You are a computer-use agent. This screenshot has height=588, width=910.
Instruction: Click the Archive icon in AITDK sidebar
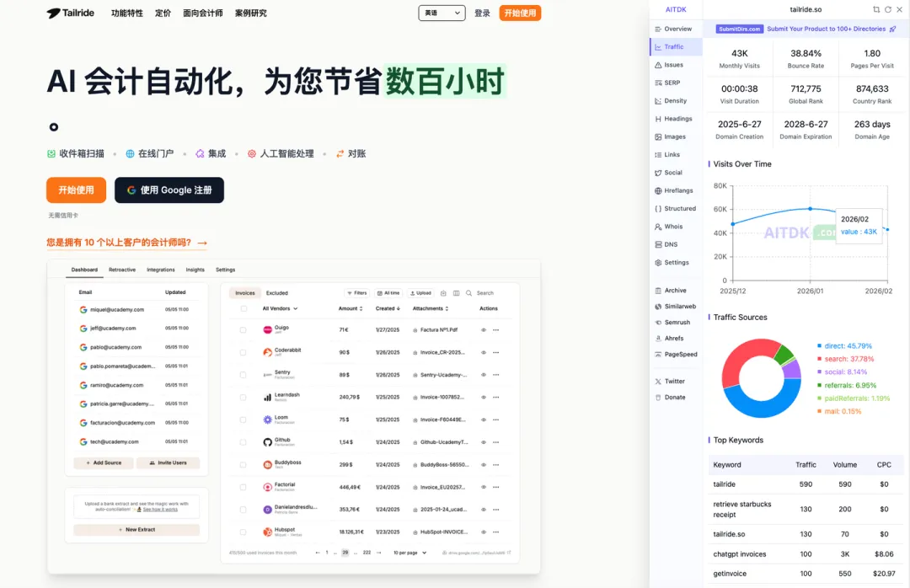[658, 291]
